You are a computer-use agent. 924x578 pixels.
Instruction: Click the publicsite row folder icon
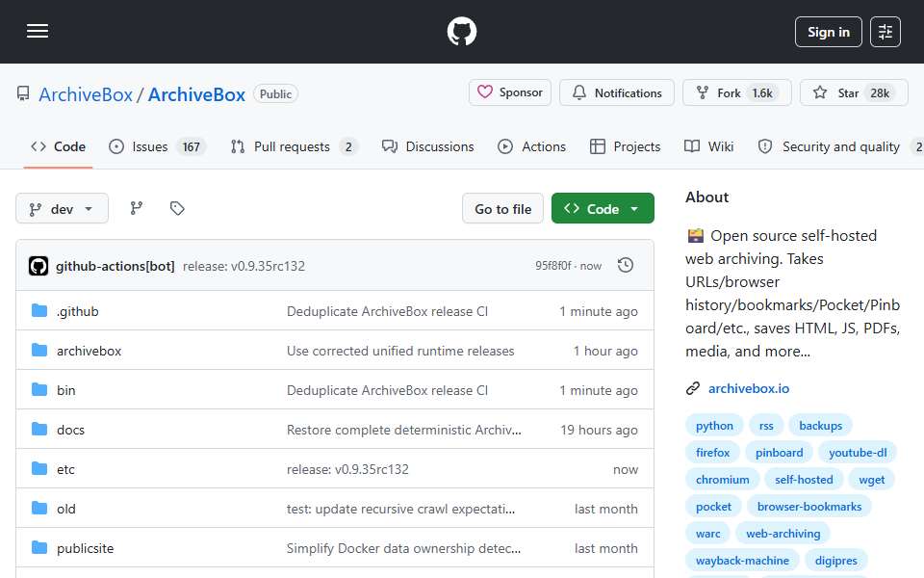click(x=39, y=548)
